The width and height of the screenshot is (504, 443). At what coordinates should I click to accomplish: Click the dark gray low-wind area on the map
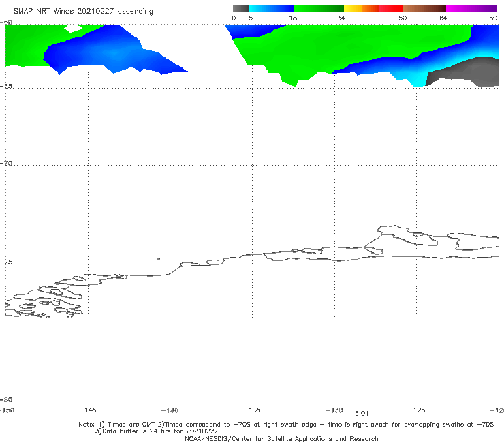point(466,73)
